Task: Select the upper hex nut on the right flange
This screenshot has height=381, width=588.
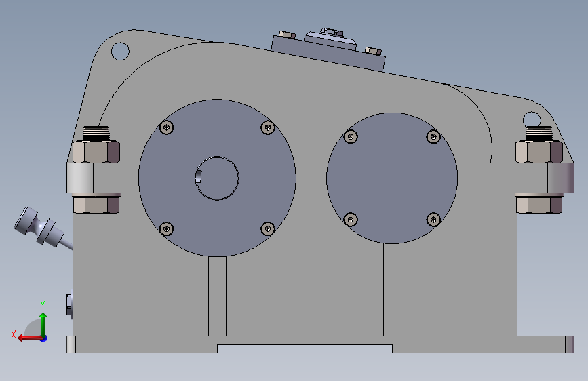Action: click(539, 152)
